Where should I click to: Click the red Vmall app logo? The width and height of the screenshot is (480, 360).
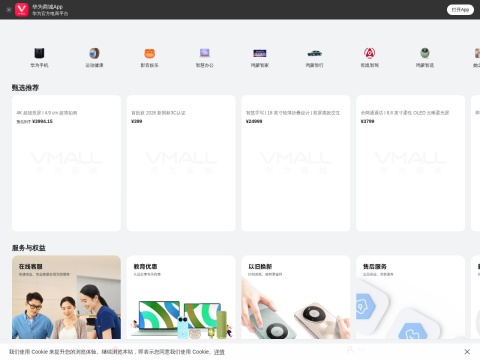pos(22,10)
